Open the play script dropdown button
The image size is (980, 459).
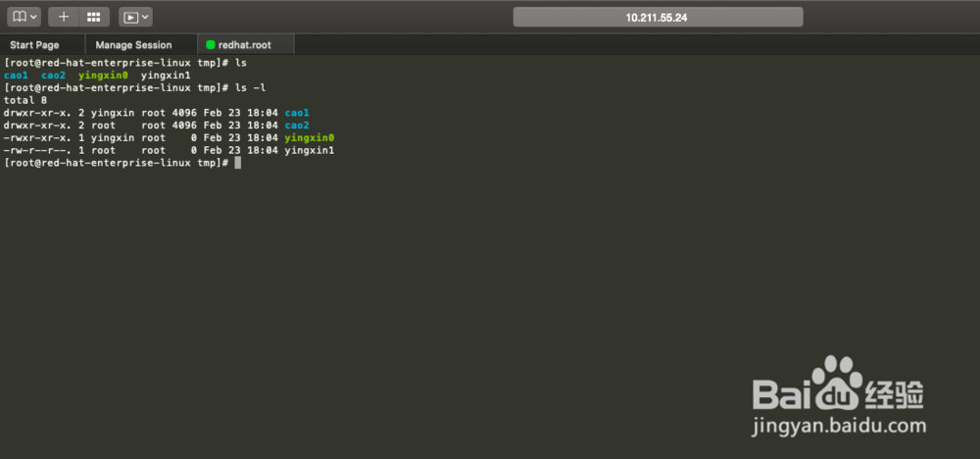point(135,17)
